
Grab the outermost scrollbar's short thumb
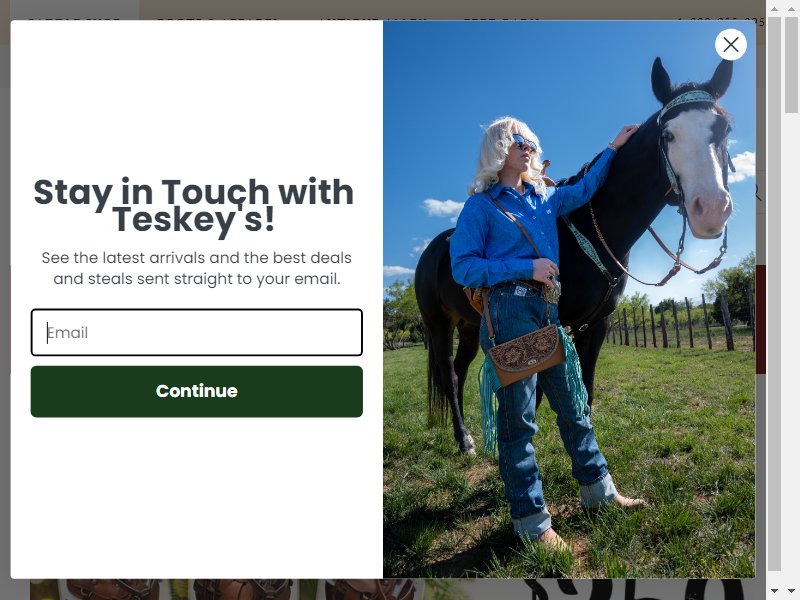click(791, 64)
